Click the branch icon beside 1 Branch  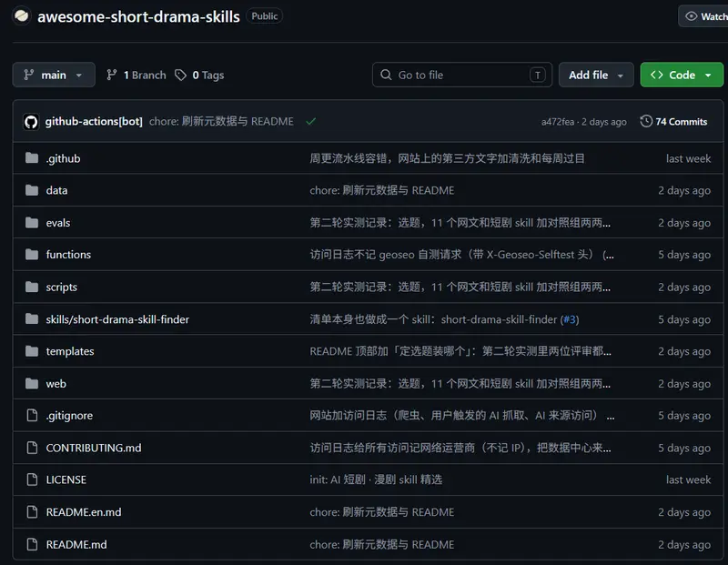[x=111, y=75]
